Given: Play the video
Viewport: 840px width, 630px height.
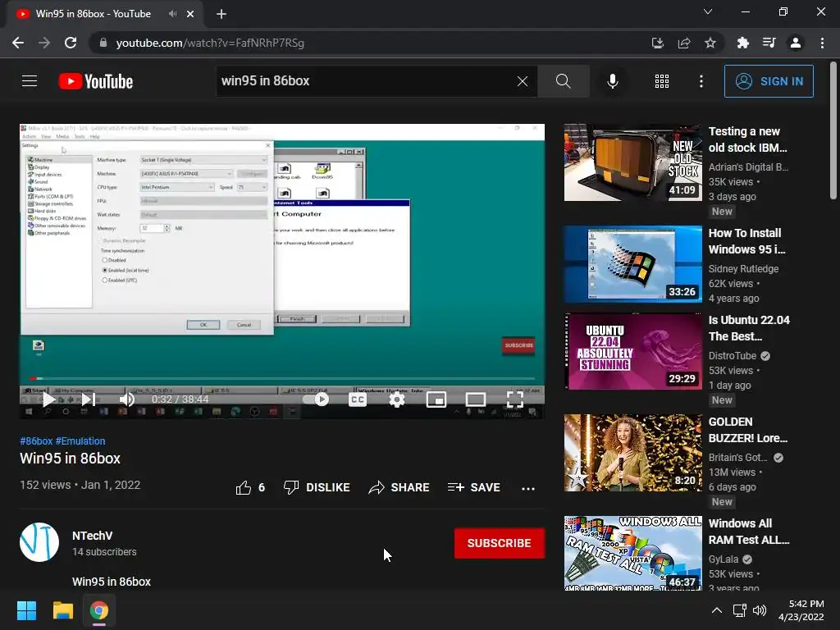Looking at the screenshot, I should tap(48, 399).
